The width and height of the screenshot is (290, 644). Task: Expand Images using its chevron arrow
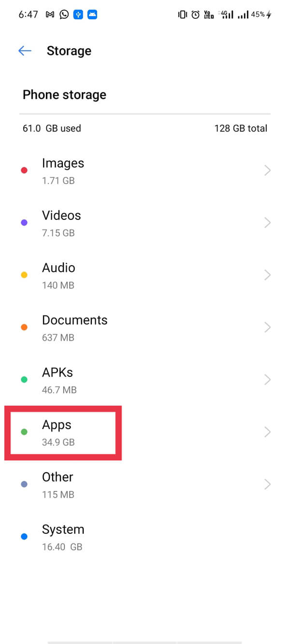tap(267, 170)
